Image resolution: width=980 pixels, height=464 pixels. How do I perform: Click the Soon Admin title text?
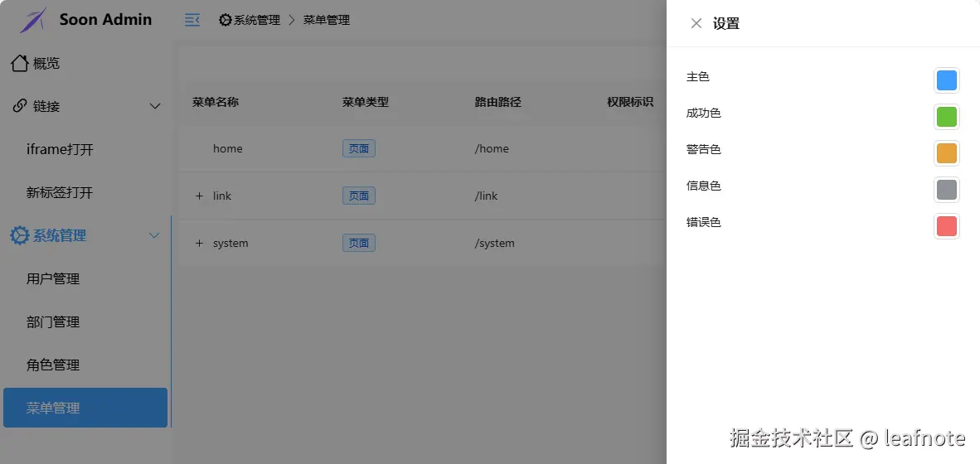[x=105, y=19]
